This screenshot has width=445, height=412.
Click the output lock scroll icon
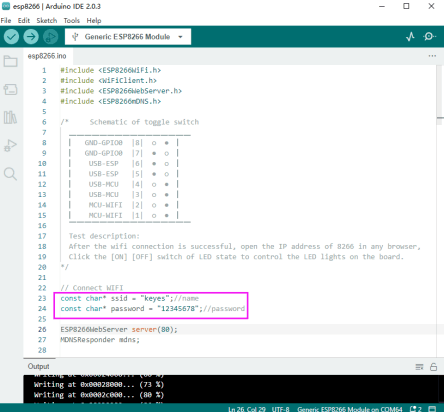tap(433, 367)
